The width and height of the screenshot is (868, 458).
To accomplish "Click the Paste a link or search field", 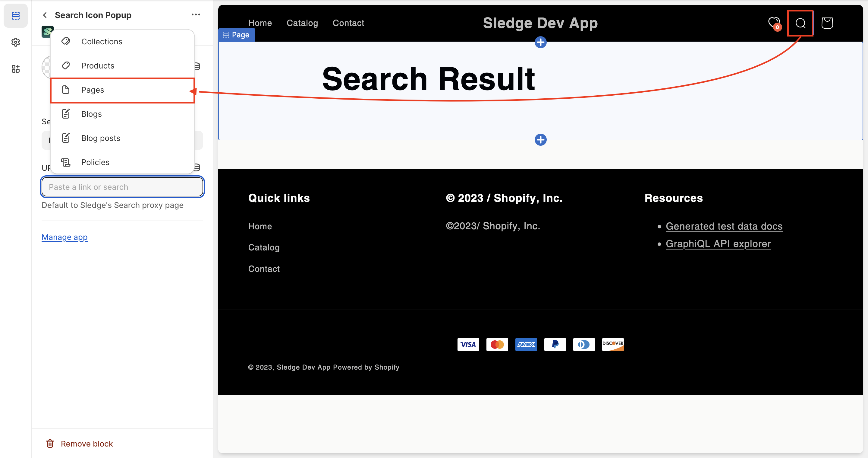I will click(x=122, y=186).
